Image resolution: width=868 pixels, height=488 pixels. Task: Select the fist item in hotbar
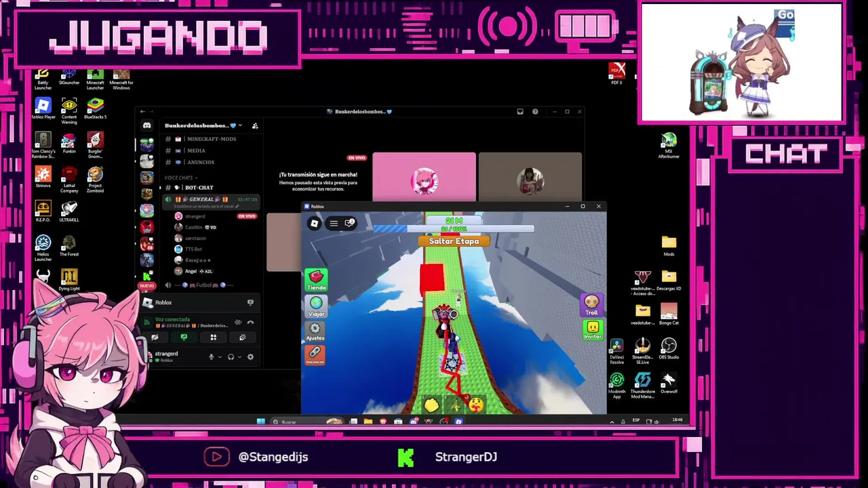pos(432,405)
